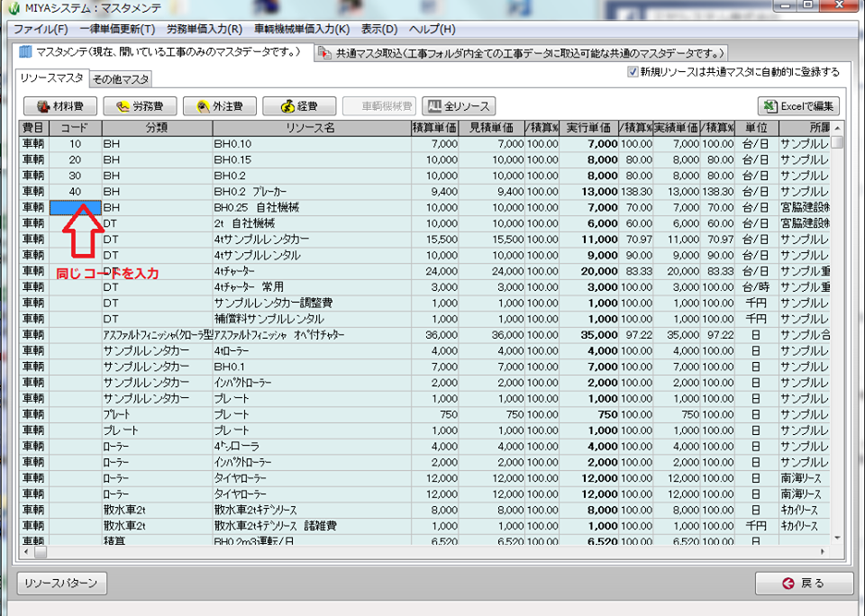Open the ファイル(F) menu
The height and width of the screenshot is (616, 865).
pos(41,29)
